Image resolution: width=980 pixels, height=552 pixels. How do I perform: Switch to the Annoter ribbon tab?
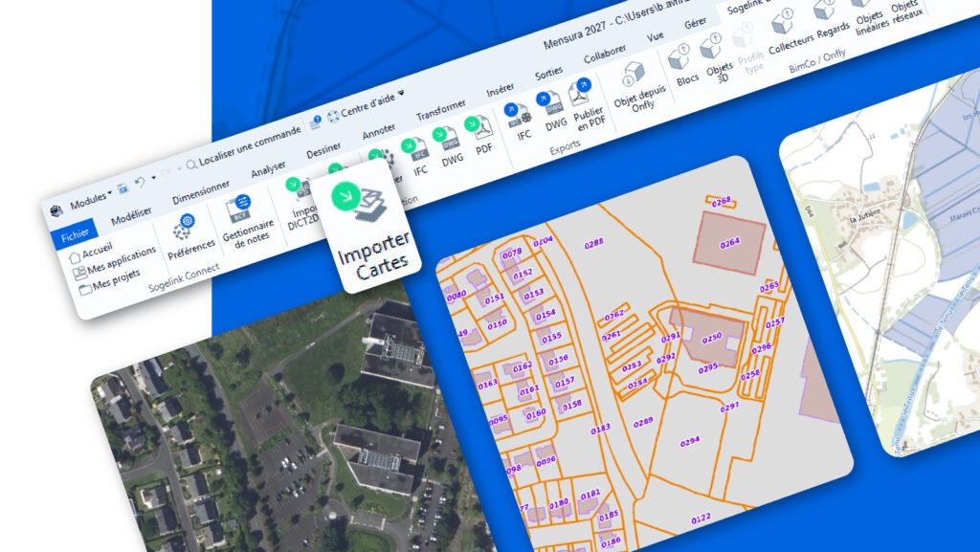[379, 132]
